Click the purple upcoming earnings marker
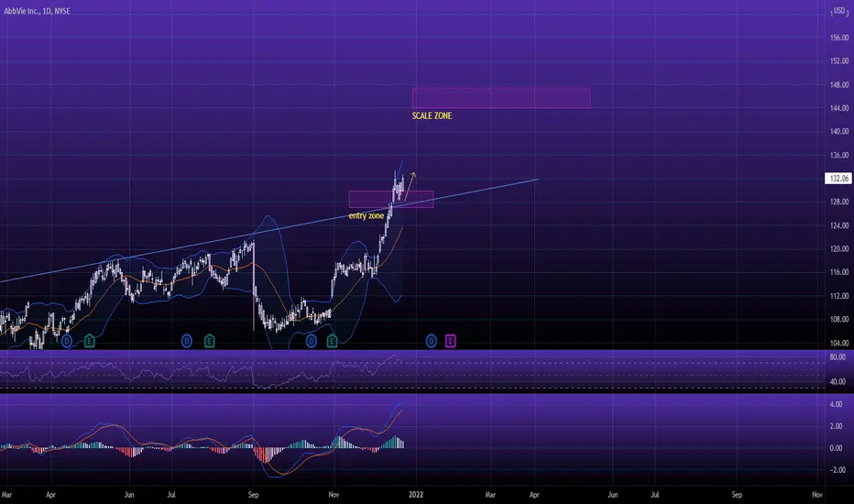854x504 pixels. [451, 341]
